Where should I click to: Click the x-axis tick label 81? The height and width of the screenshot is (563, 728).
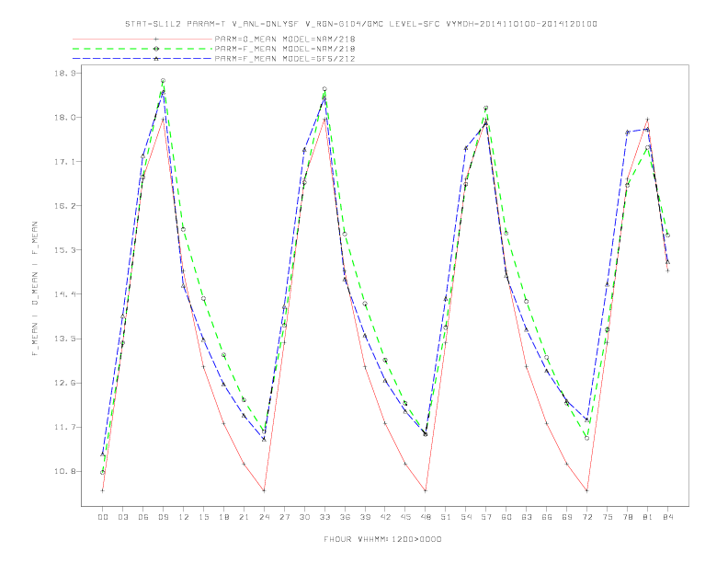[648, 517]
